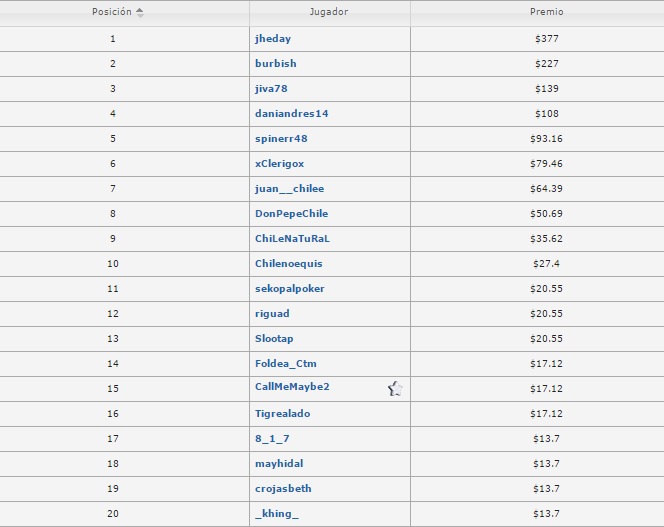Image resolution: width=664 pixels, height=527 pixels.
Task: Select DonPepeChile in the player list
Action: pos(291,214)
